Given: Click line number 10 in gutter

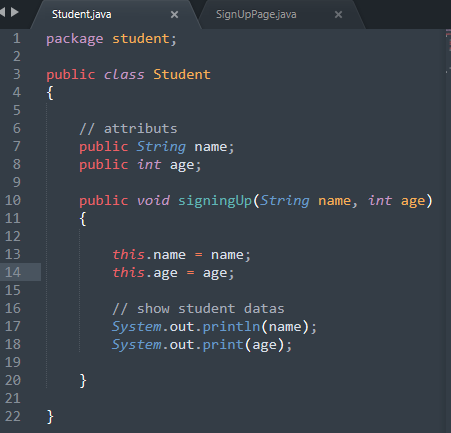Looking at the screenshot, I should click(x=13, y=200).
